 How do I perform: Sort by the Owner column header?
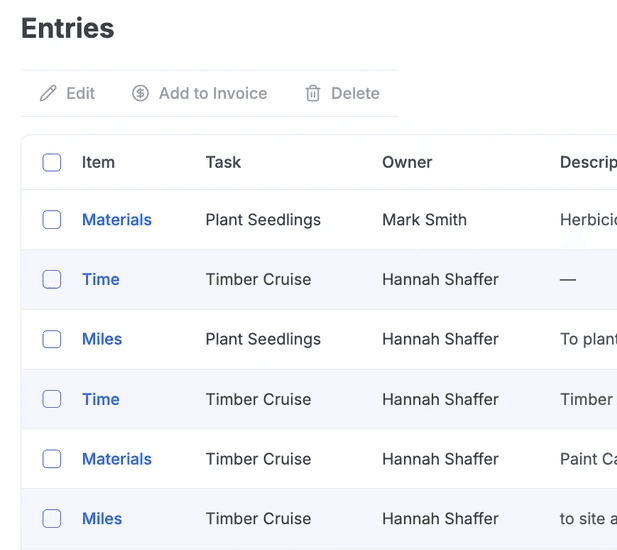[407, 162]
